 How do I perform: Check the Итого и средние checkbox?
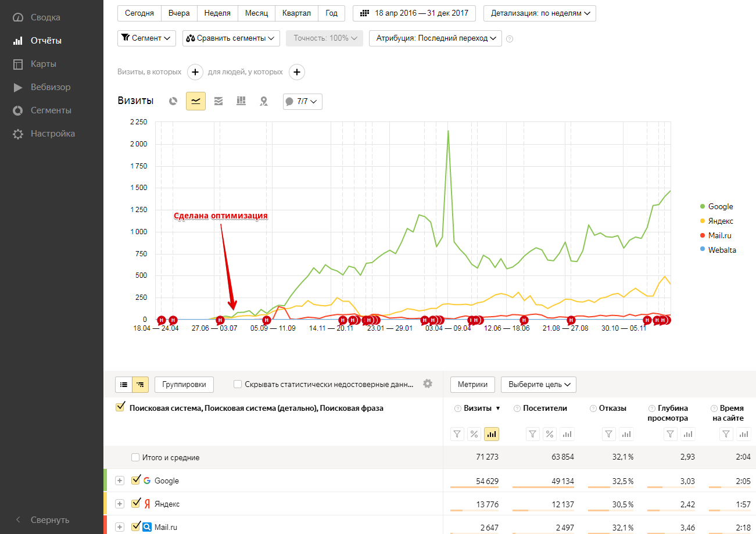(x=135, y=457)
